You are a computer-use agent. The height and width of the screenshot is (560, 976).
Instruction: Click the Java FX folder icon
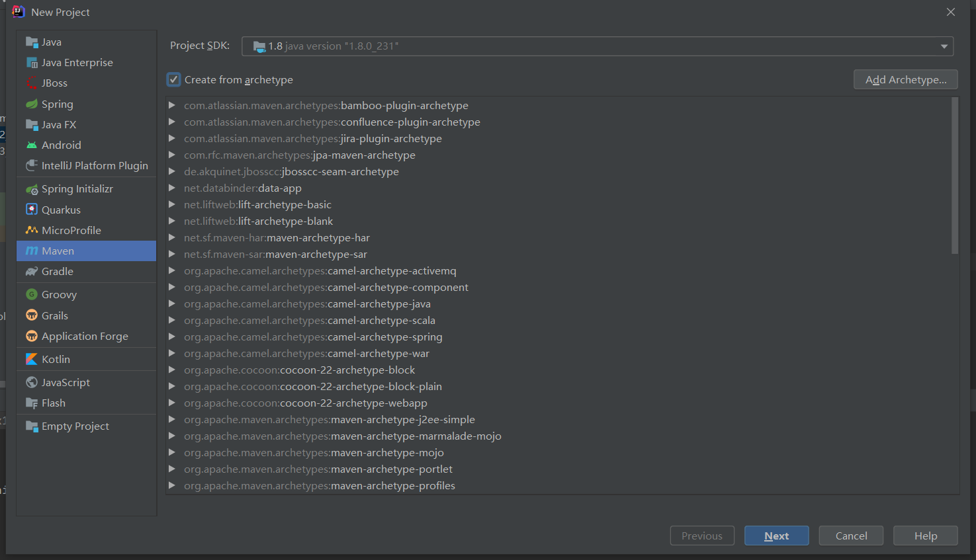[x=32, y=124]
